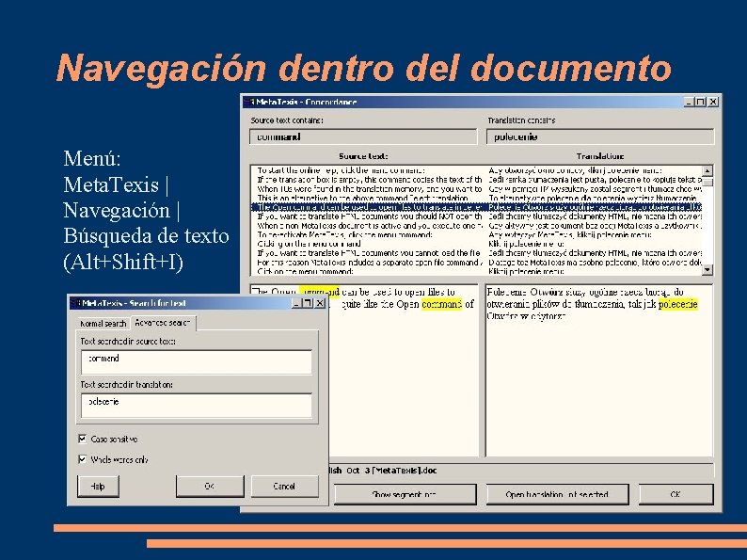The width and height of the screenshot is (747, 560).
Task: Click the scroll down arrow of results list
Action: (707, 270)
